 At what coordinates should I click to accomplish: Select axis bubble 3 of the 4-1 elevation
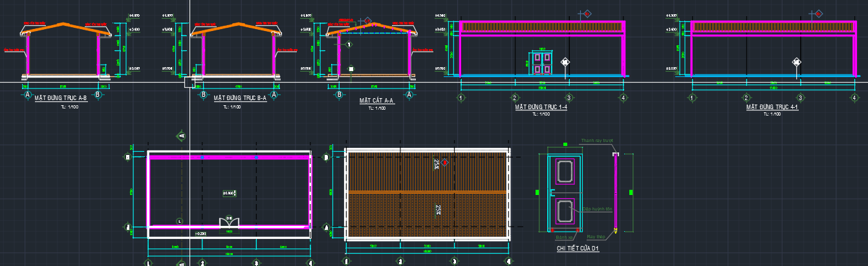click(800, 98)
